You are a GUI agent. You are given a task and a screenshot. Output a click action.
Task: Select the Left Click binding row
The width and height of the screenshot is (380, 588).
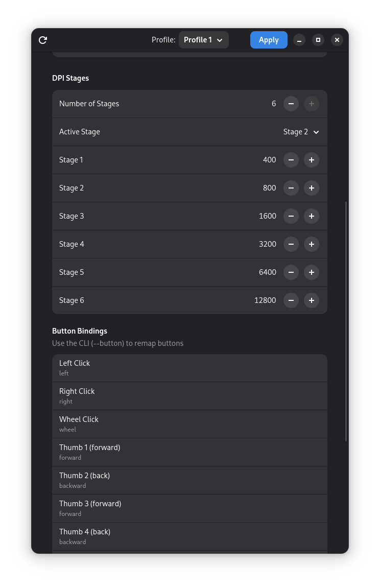click(189, 368)
